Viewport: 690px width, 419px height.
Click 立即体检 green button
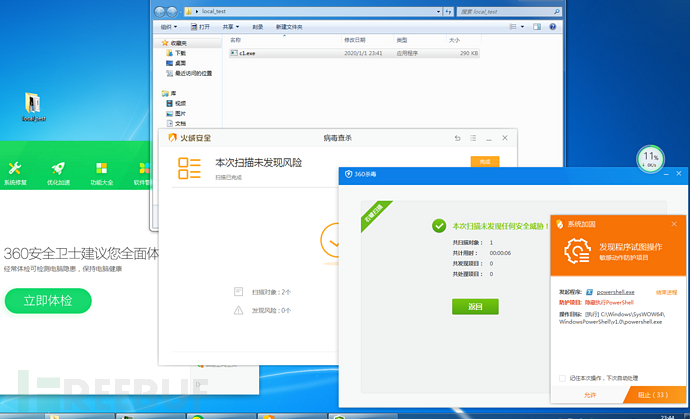(48, 301)
